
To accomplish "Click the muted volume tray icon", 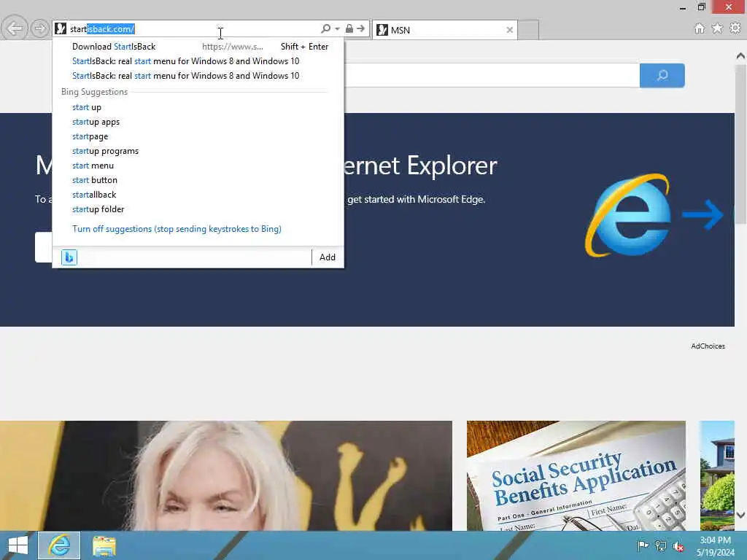I will click(678, 545).
